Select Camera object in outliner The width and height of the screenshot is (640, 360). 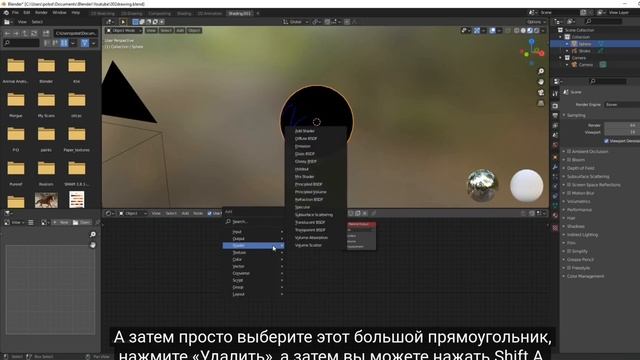click(585, 64)
